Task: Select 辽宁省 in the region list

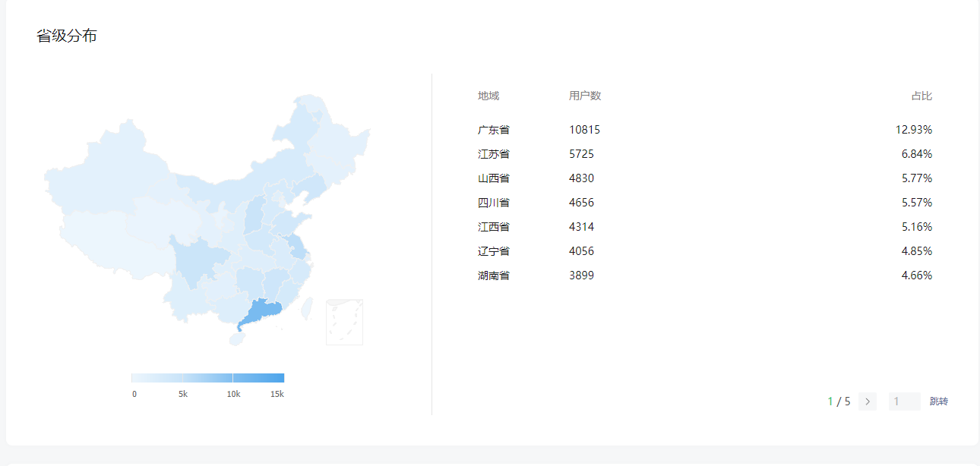Action: click(x=494, y=251)
